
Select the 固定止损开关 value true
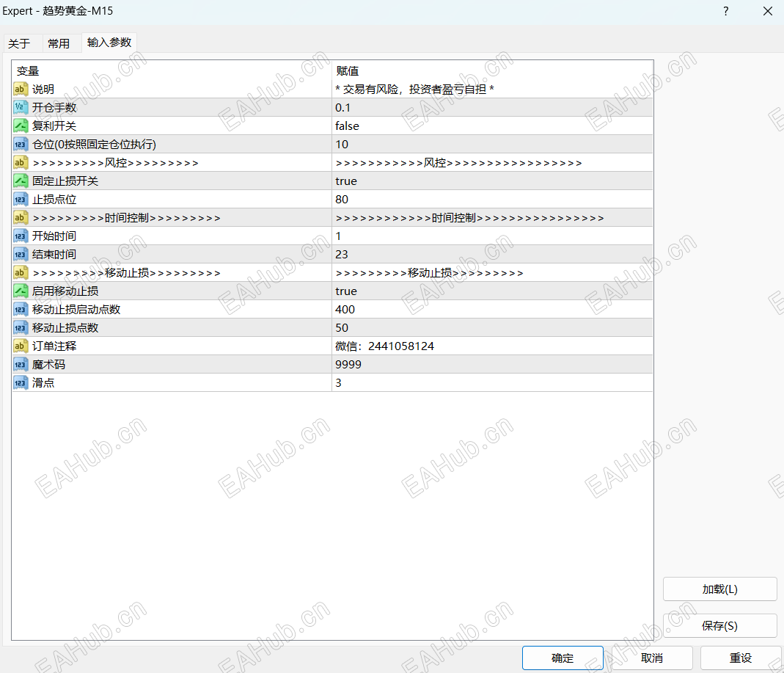tap(346, 181)
